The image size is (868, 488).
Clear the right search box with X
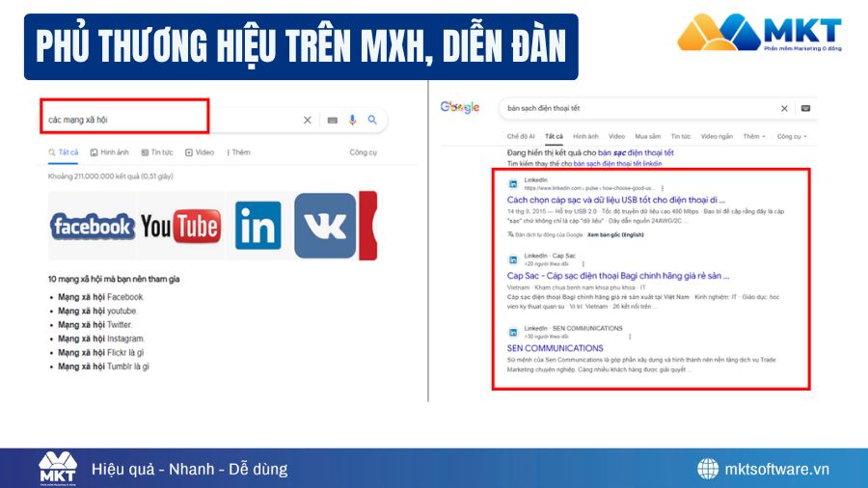pyautogui.click(x=784, y=108)
